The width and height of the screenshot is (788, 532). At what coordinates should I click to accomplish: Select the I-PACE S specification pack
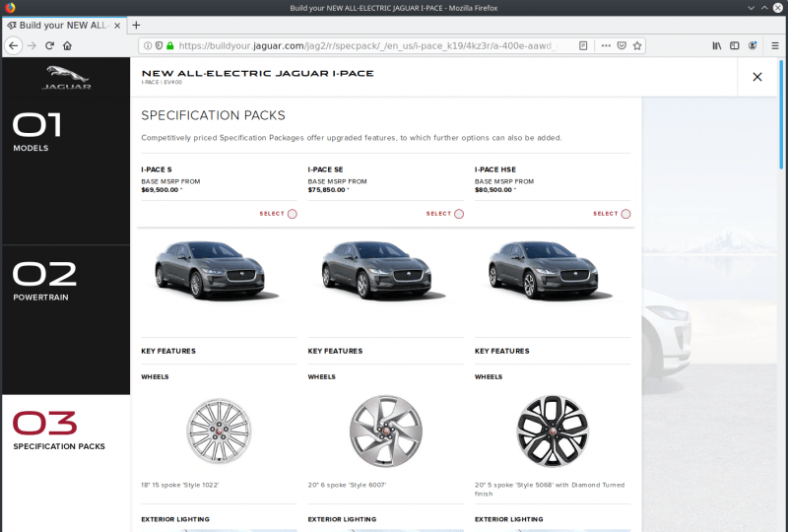coord(279,214)
